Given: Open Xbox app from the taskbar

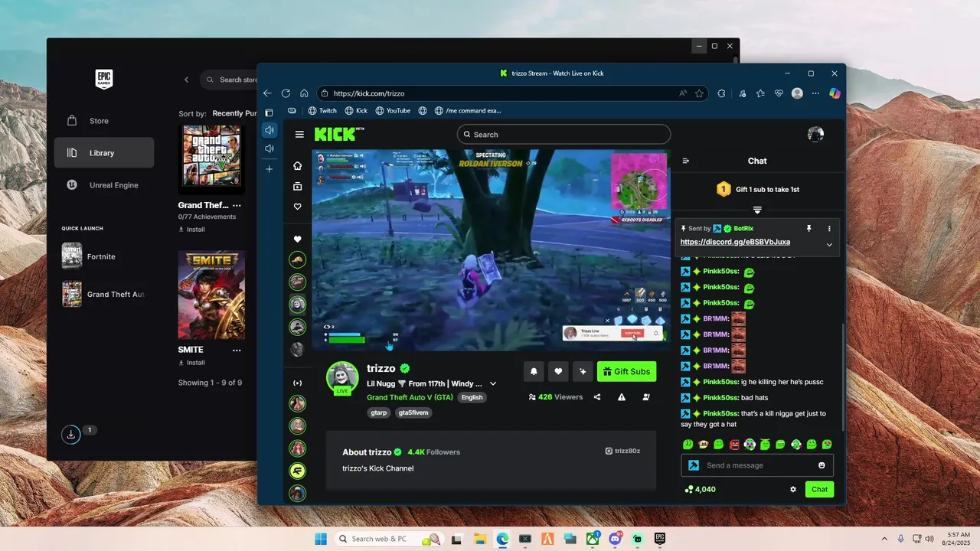Looking at the screenshot, I should click(x=593, y=539).
